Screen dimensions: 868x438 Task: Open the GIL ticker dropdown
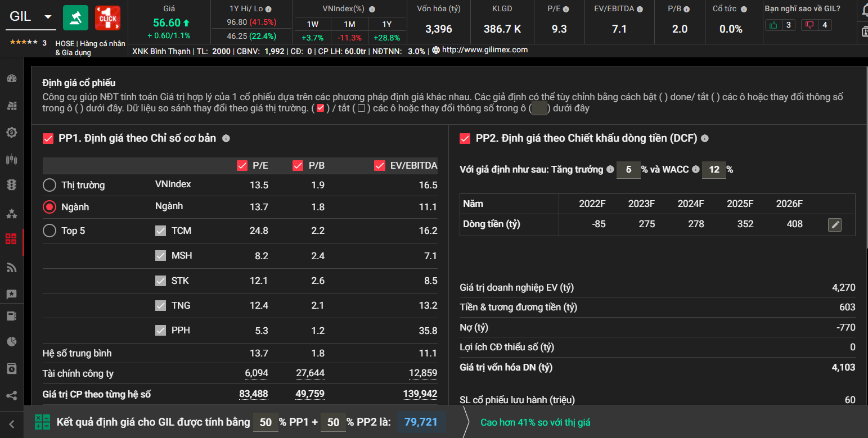(48, 17)
